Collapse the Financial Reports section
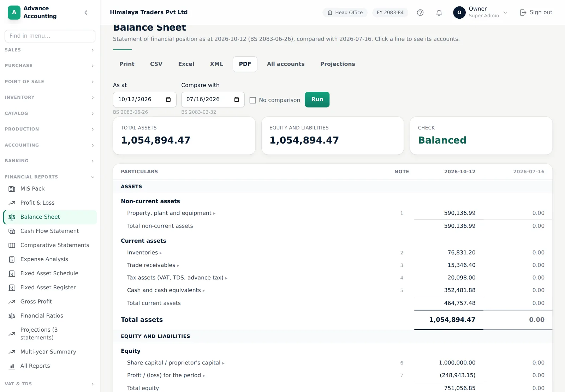Image resolution: width=565 pixels, height=392 pixels. pos(50,177)
